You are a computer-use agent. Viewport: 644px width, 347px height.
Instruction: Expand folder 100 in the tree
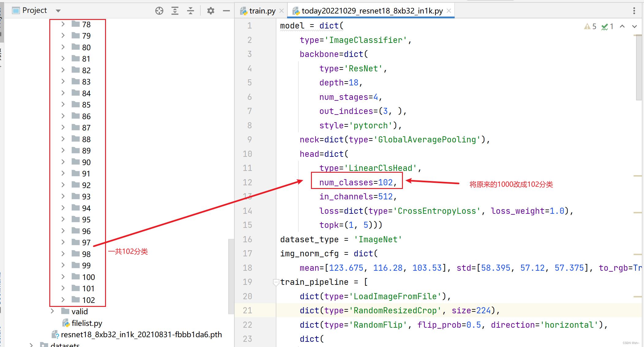point(63,277)
